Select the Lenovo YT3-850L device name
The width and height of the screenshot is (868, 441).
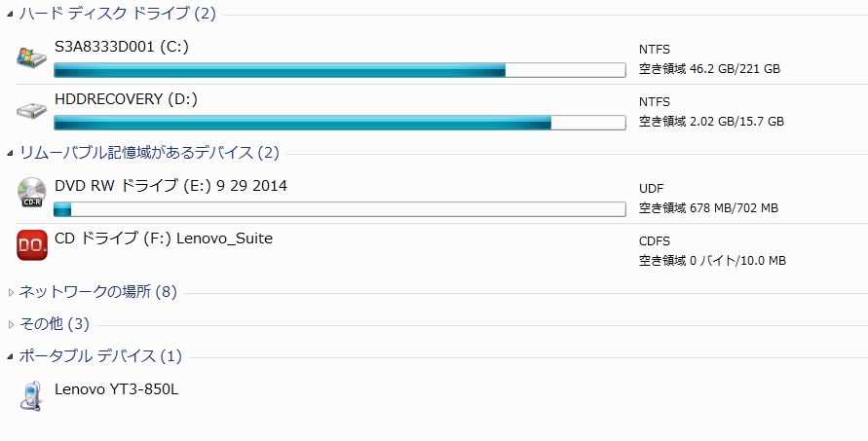116,389
